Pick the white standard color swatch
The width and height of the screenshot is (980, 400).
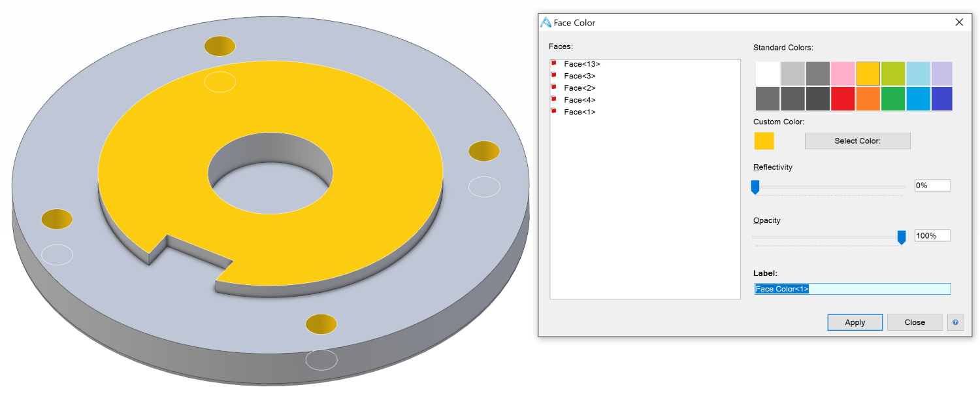pos(768,74)
